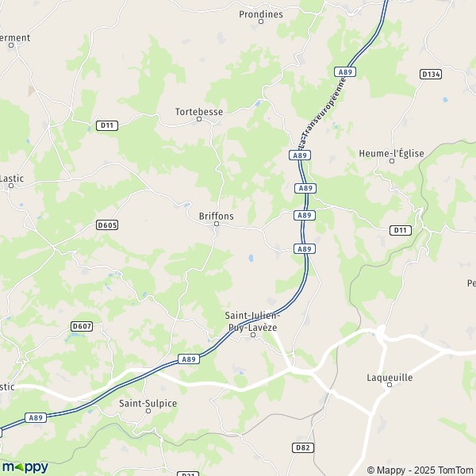Click the small lake southeast of Briffons
The height and width of the screenshot is (476, 476).
(251, 258)
